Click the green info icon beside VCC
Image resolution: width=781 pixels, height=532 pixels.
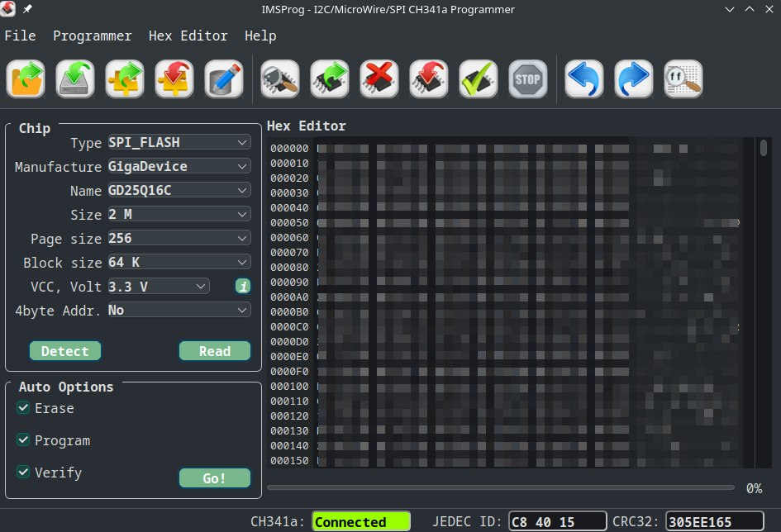[x=243, y=286]
